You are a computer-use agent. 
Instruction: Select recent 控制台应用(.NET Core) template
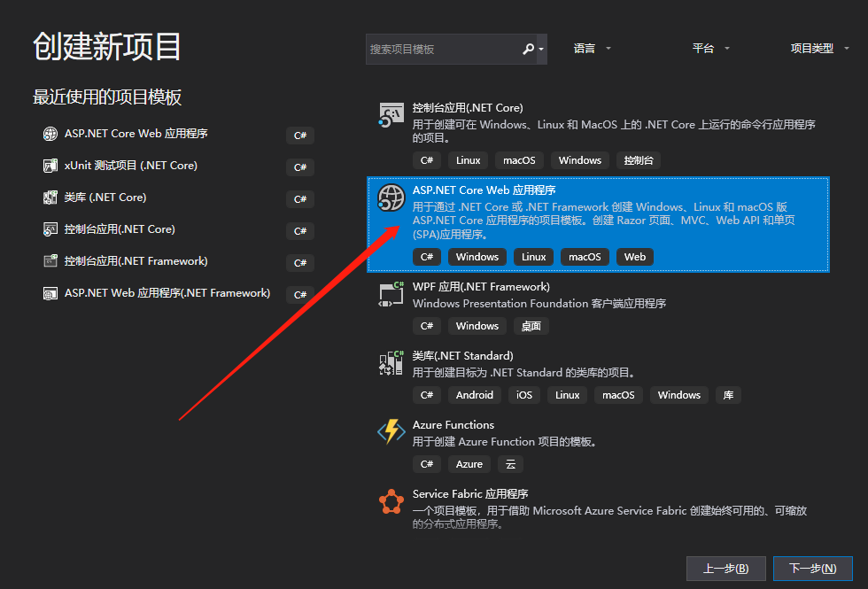coord(120,229)
